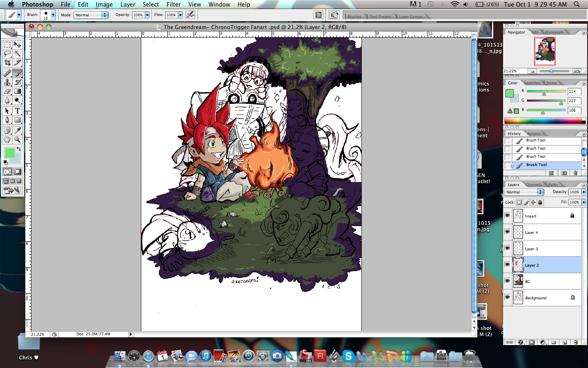Select the Blur tool

pos(7,100)
